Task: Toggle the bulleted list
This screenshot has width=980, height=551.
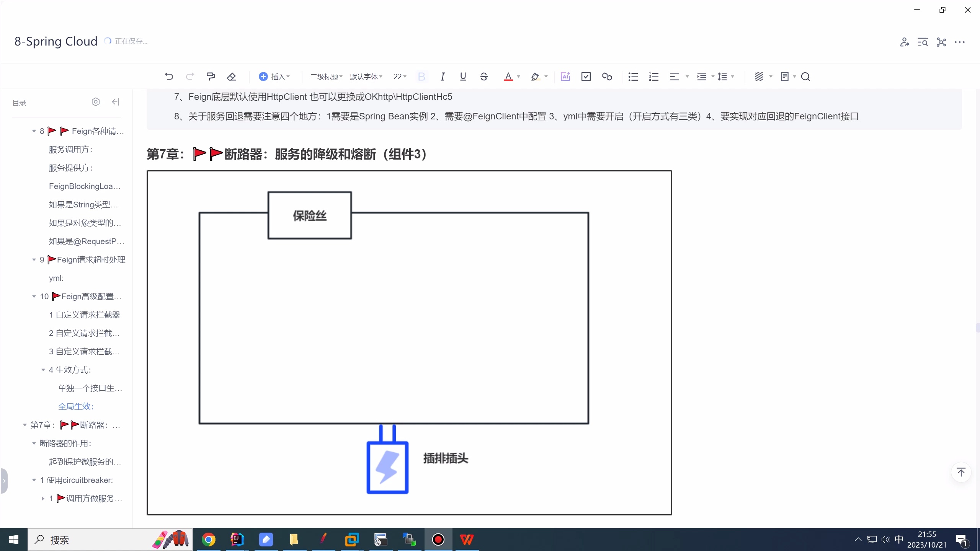Action: click(x=633, y=77)
